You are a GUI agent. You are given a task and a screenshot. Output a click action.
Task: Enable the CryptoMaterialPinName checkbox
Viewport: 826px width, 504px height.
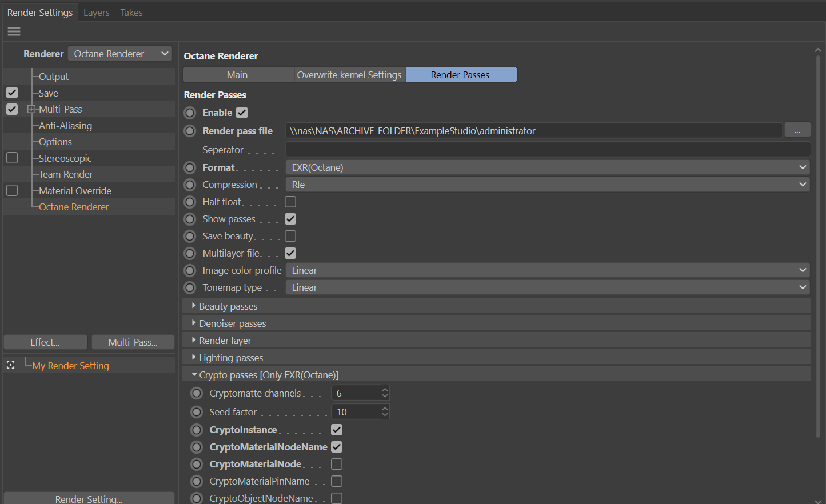point(337,481)
